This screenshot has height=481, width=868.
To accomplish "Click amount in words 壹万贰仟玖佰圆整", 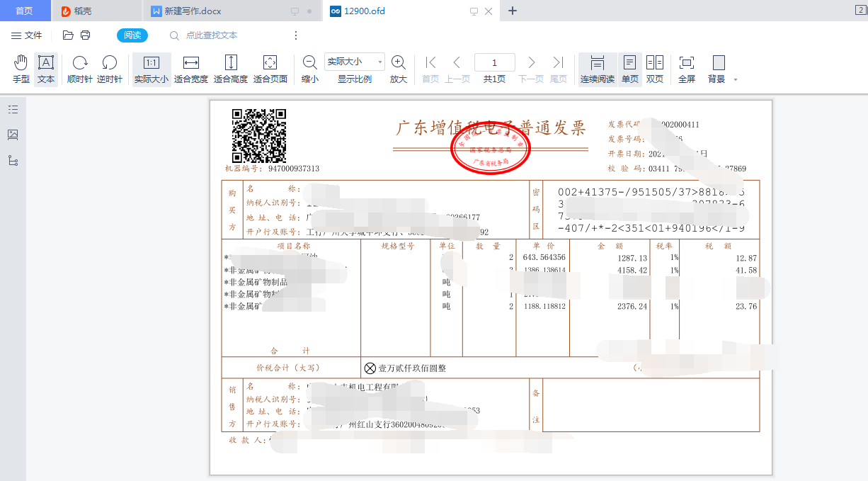I will 412,368.
